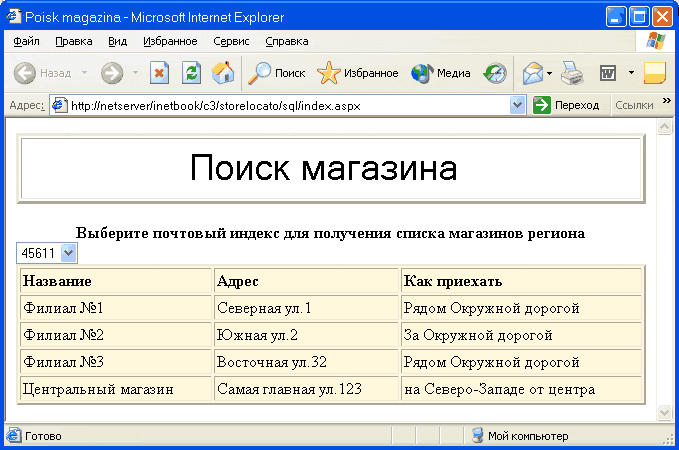The width and height of the screenshot is (679, 450).
Task: Open the Справка menu
Action: (x=287, y=41)
